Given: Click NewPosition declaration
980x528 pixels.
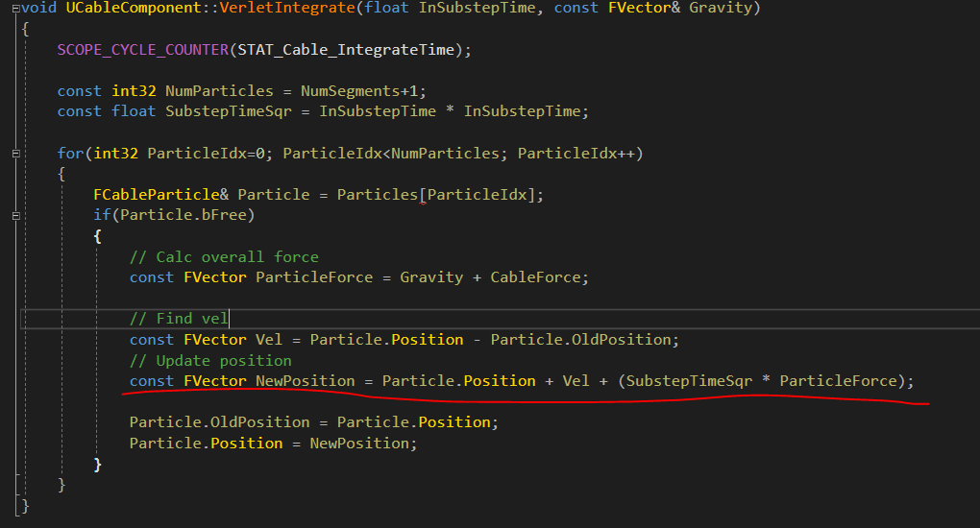Looking at the screenshot, I should (x=305, y=381).
